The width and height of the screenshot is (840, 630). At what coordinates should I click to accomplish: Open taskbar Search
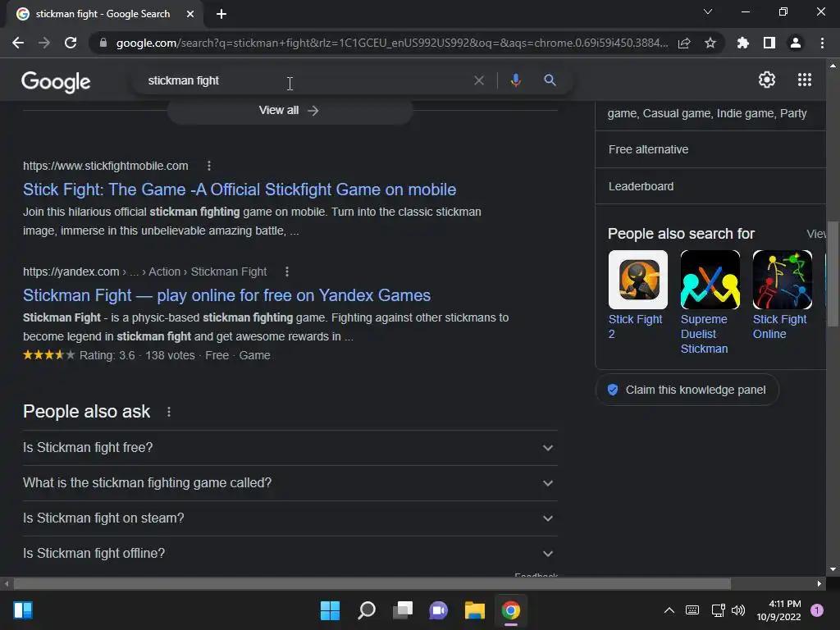pyautogui.click(x=367, y=610)
